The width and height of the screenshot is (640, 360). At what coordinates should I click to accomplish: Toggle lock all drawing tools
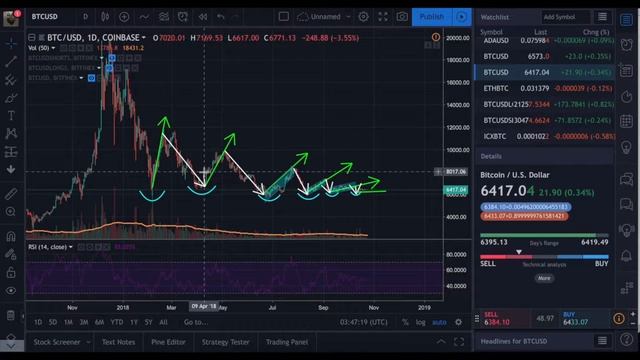pyautogui.click(x=11, y=272)
